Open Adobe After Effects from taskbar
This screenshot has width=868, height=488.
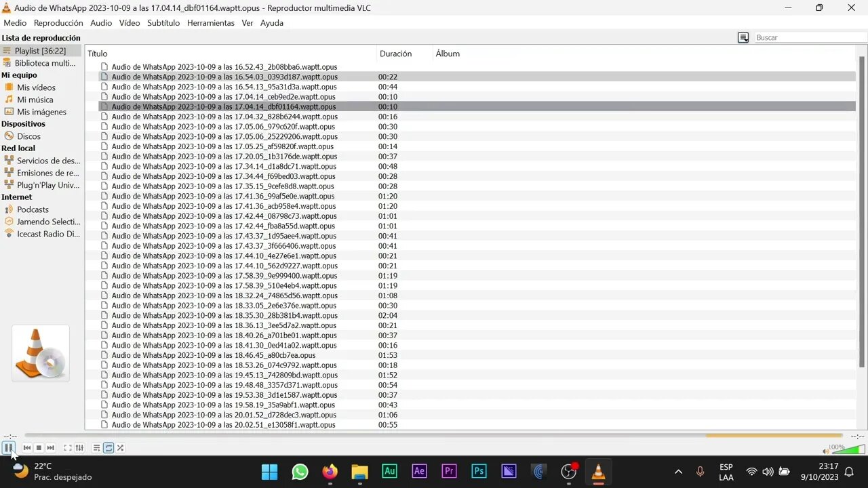(x=419, y=472)
